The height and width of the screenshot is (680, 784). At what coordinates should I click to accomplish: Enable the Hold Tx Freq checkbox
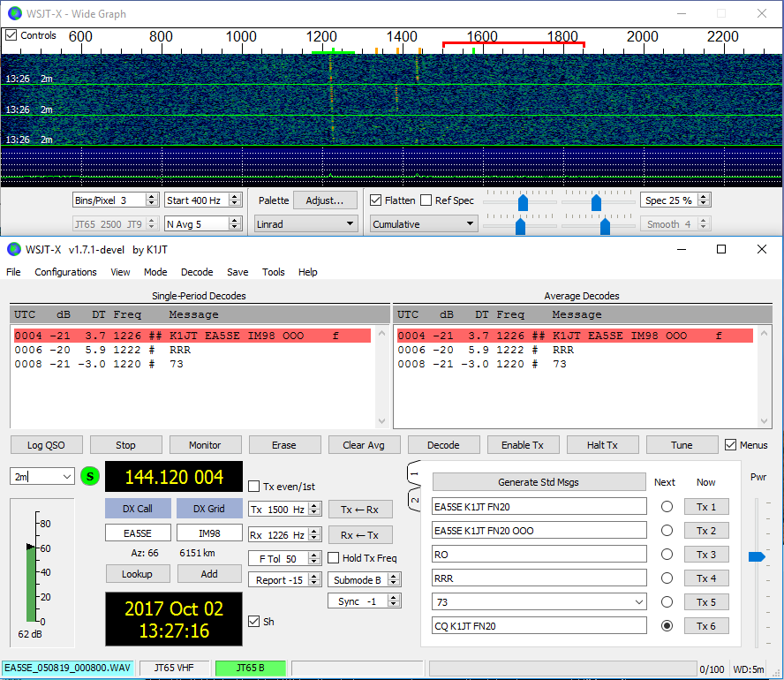pos(334,558)
